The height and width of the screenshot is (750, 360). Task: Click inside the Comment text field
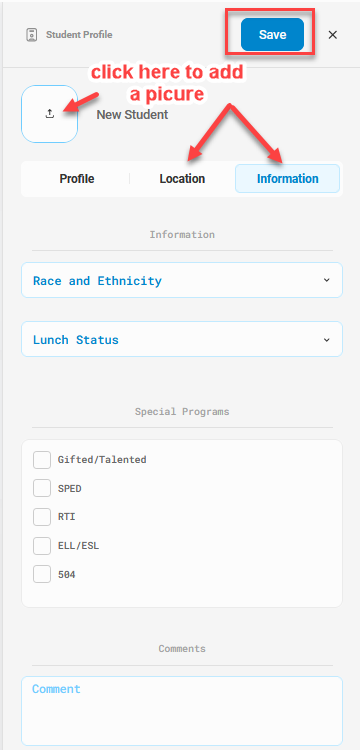click(182, 711)
